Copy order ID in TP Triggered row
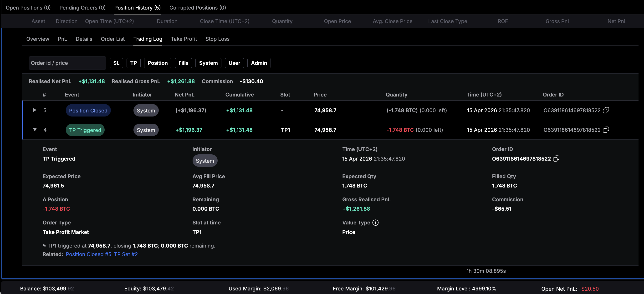 pos(606,130)
